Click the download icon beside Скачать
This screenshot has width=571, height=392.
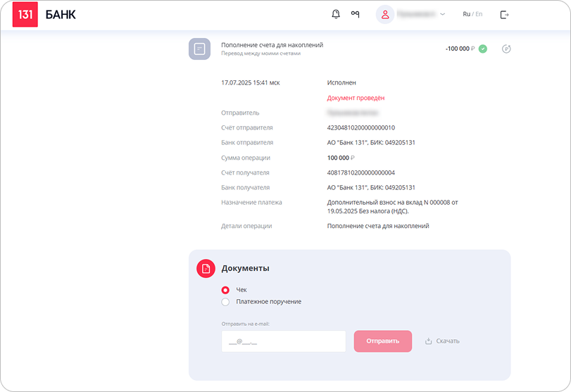pyautogui.click(x=428, y=341)
